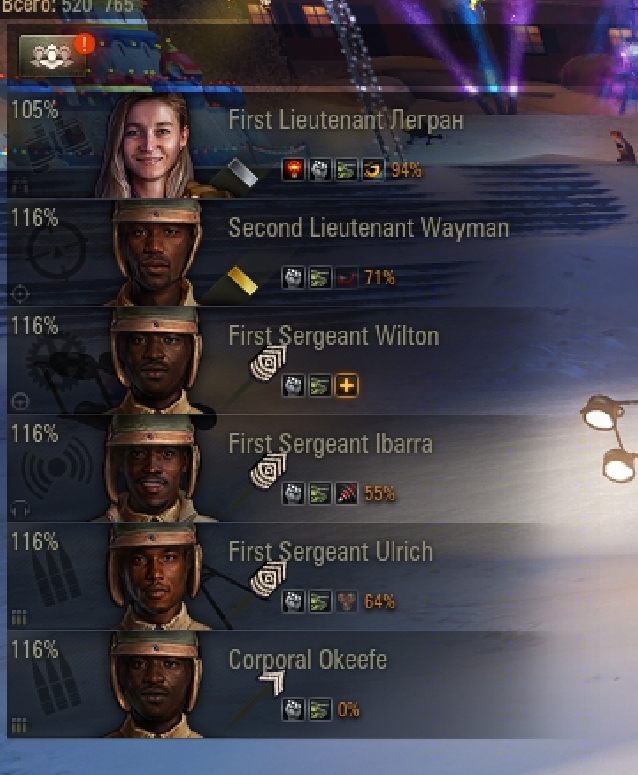
Task: Select First Sergeant Ibarra name
Action: (x=331, y=444)
